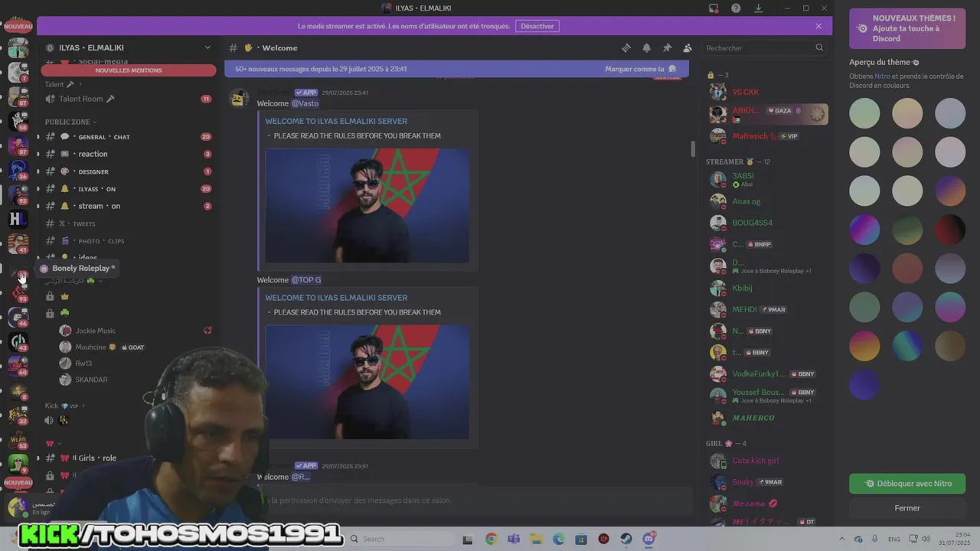Screen dimensions: 980x551
Task: Open the ILYAS • ELMALIKI server dropdown
Action: (127, 47)
